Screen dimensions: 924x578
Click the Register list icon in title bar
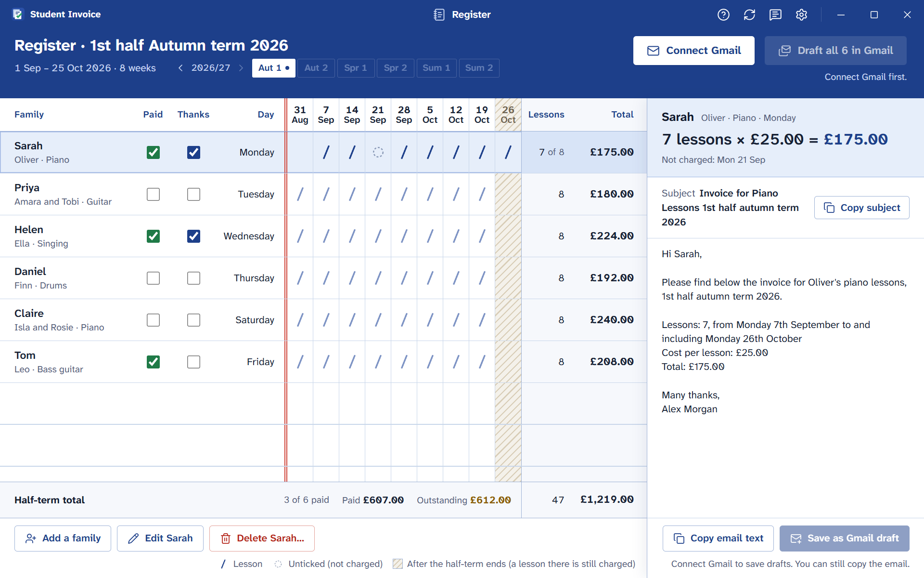pos(439,14)
